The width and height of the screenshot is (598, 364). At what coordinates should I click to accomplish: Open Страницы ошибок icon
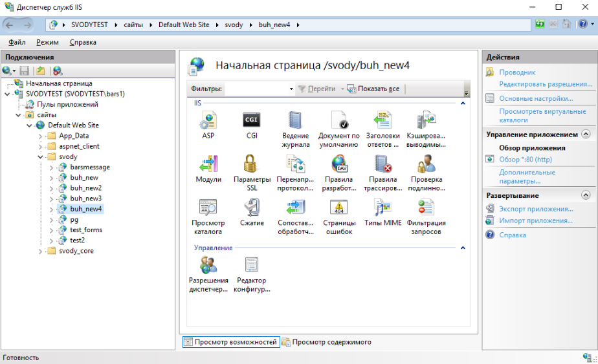[339, 208]
